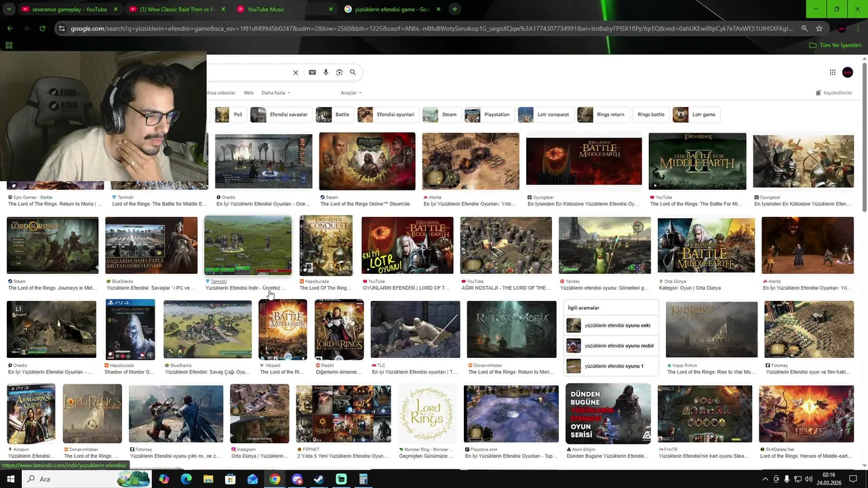Open ShiftDelete.Net Heroes of Middle-earth image
The width and height of the screenshot is (868, 488).
point(806,413)
